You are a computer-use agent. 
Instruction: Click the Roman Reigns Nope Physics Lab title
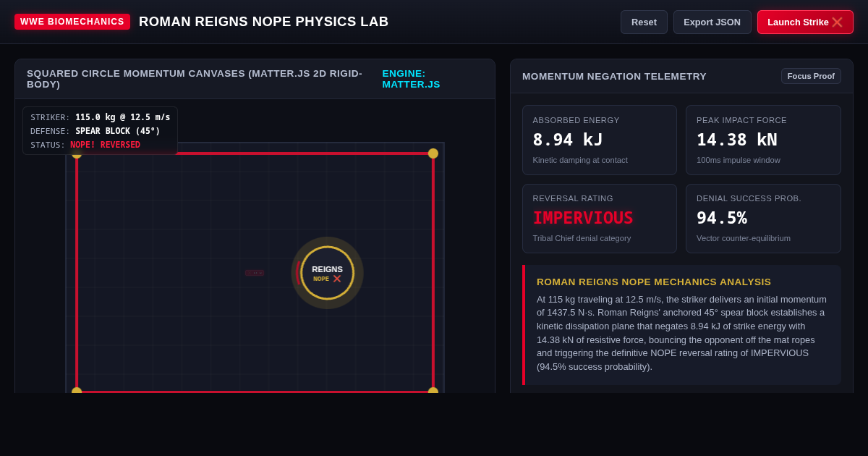[264, 22]
